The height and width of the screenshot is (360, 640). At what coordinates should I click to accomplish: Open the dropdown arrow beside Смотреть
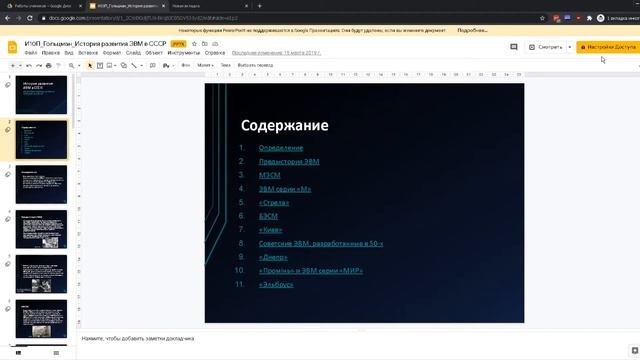[x=570, y=47]
